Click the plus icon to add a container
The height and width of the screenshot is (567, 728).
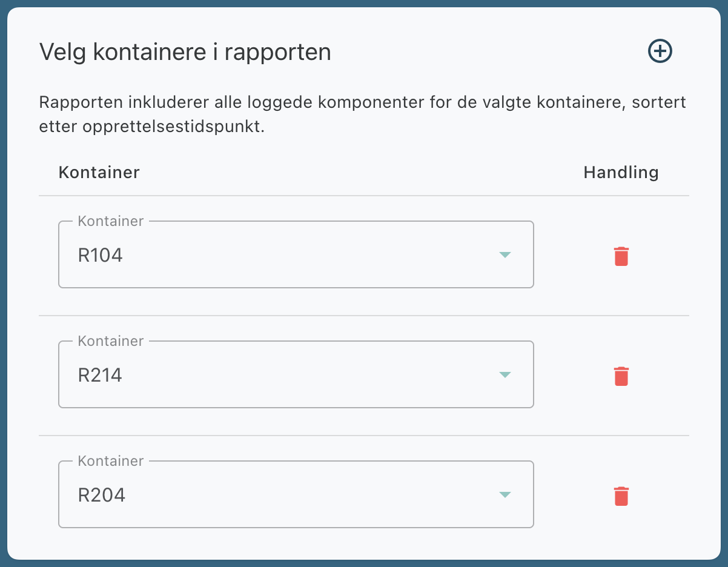(660, 51)
